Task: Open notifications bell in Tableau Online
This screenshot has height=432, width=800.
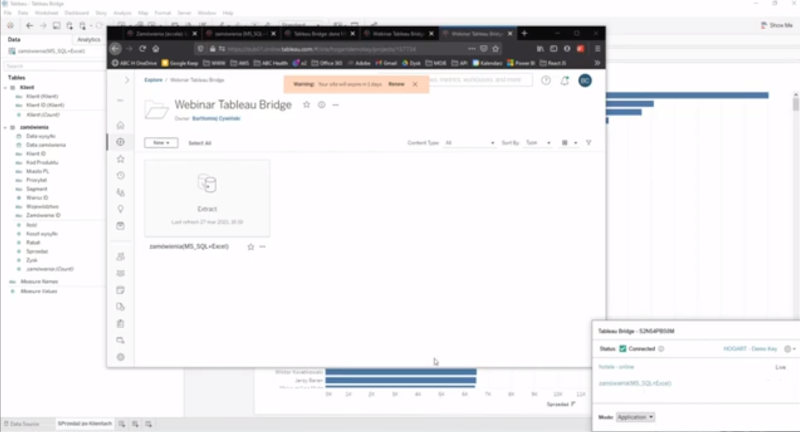Action: [565, 81]
